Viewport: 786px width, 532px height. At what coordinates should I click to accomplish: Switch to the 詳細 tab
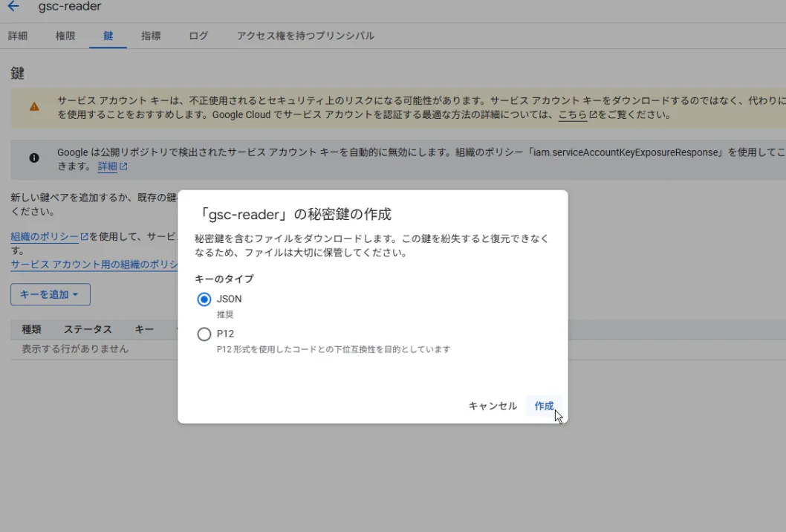18,36
